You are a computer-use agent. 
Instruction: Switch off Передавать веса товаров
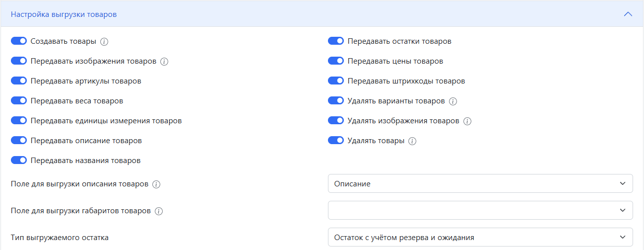coord(19,101)
